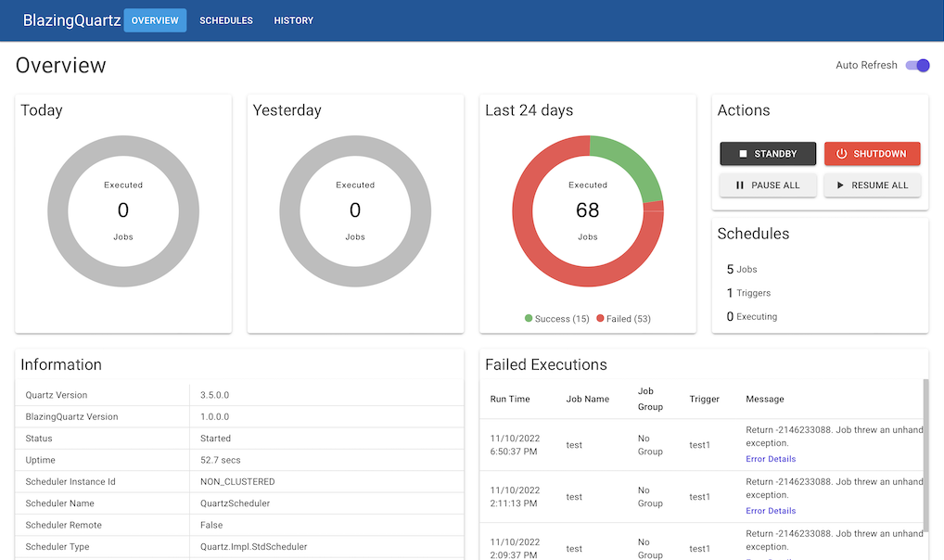Click the Failed Executions vertical scrollbar
The image size is (944, 560).
pyautogui.click(x=926, y=455)
